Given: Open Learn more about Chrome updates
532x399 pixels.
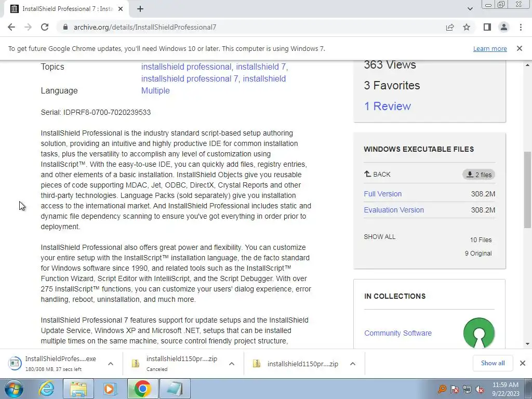Looking at the screenshot, I should [490, 48].
